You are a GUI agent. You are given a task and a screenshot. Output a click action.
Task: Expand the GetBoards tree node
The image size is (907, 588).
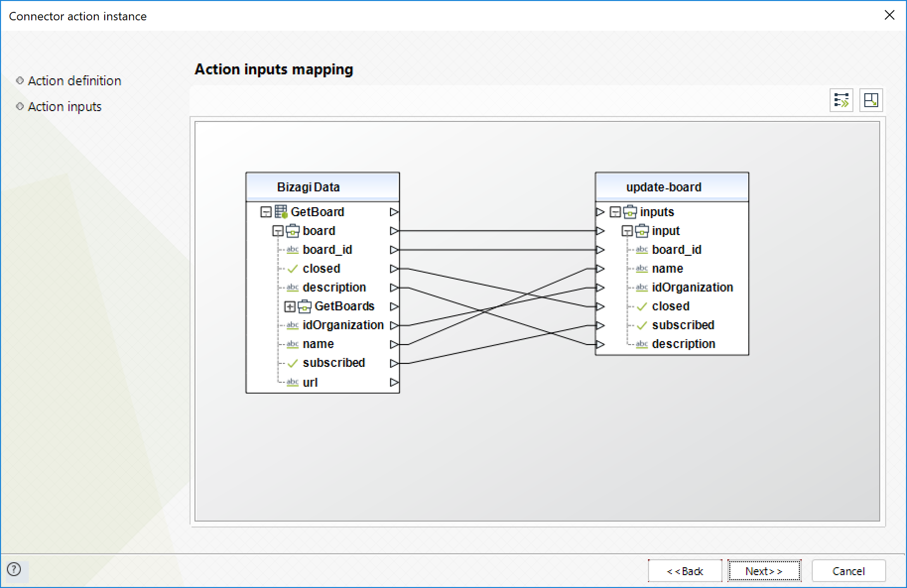coord(290,307)
